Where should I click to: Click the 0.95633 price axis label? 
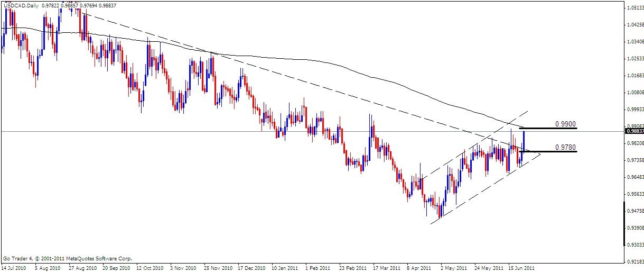pos(634,194)
